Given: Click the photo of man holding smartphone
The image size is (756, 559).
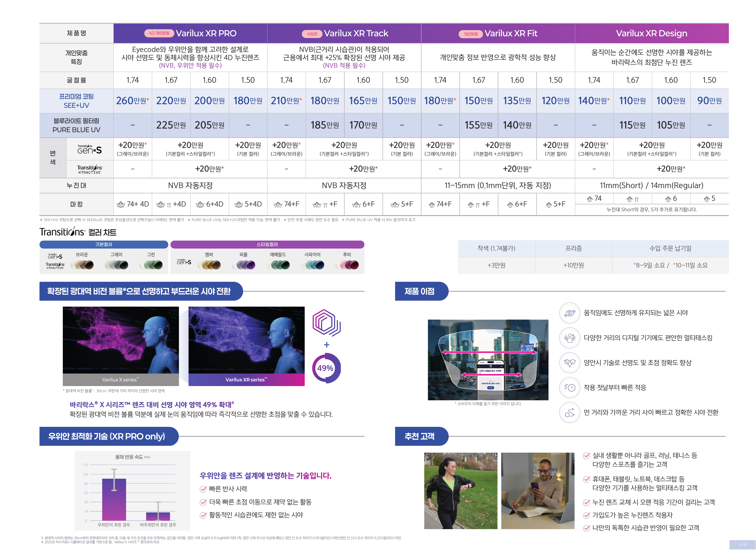Looking at the screenshot, I should (x=538, y=491).
